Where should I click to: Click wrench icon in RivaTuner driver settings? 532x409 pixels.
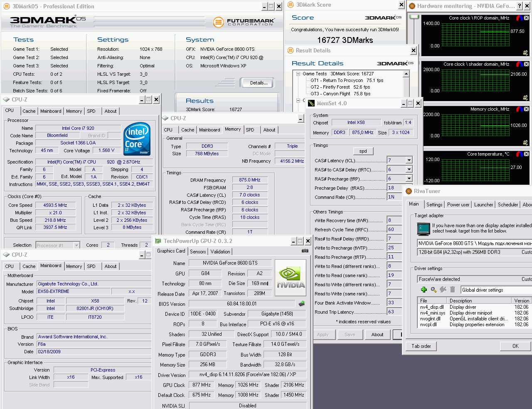click(x=443, y=290)
